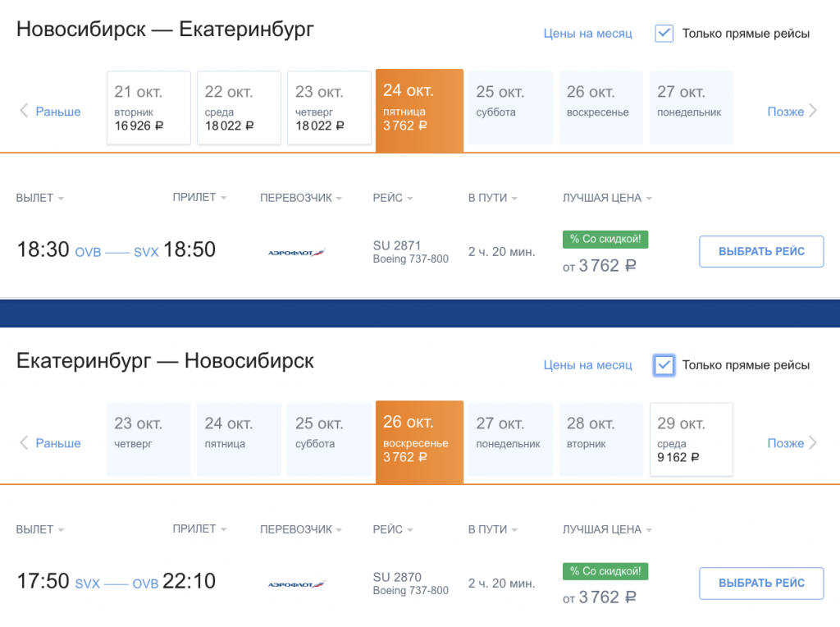This screenshot has height=627, width=840.
Task: Click green discount badge on SU 2870
Action: (x=605, y=571)
